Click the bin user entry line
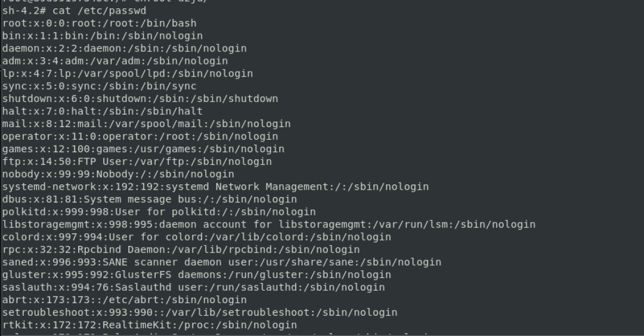644x336 pixels. [x=103, y=36]
